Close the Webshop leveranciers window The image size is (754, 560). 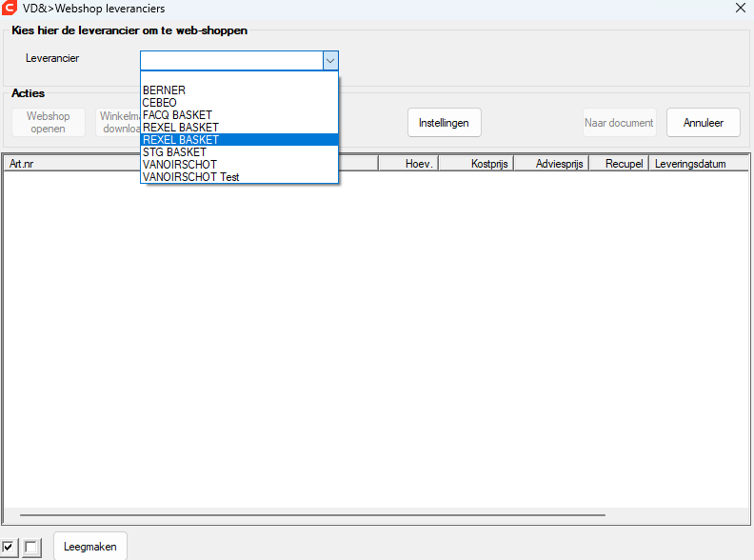(x=741, y=8)
